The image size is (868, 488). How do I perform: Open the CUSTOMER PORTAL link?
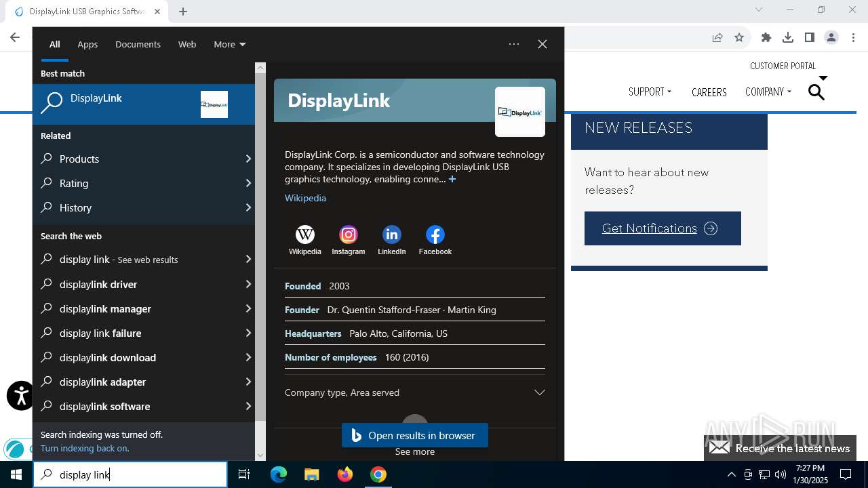point(783,66)
